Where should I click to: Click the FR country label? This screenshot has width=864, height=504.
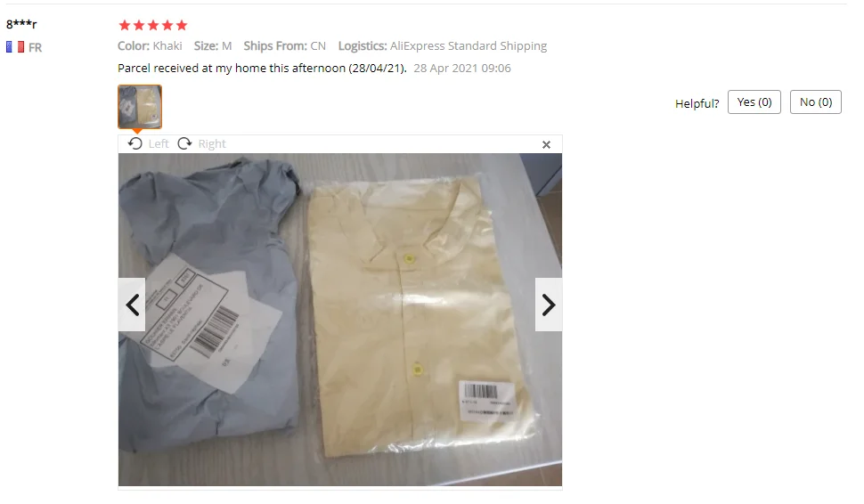[36, 48]
